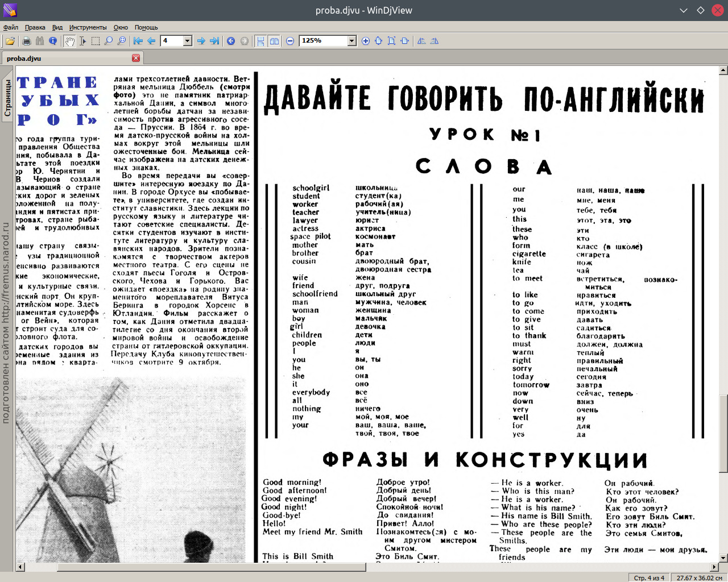
Task: Click the vertical scrollbar up arrow
Action: coord(723,70)
